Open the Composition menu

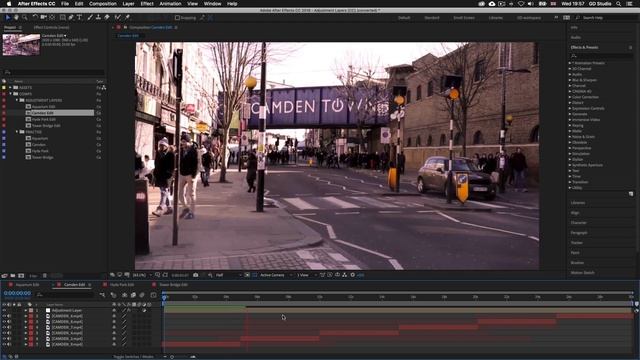[x=103, y=4]
